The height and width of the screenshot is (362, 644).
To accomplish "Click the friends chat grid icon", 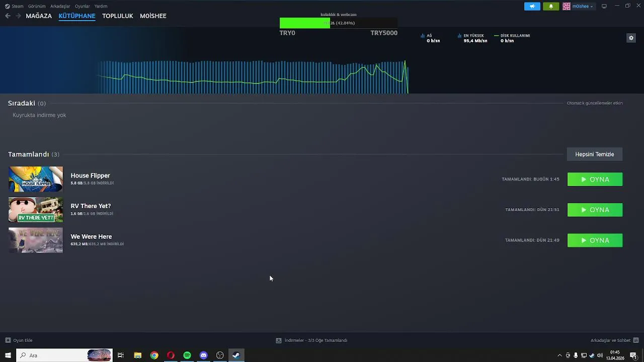I will pos(636,340).
